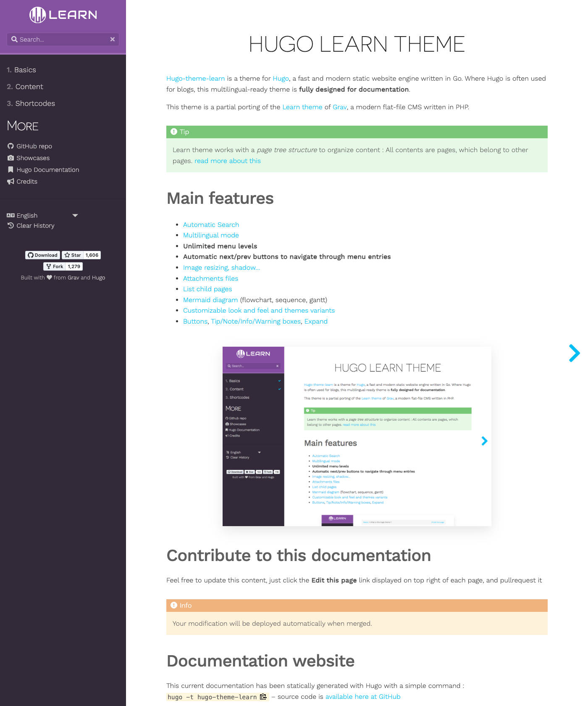Click the Contribute to this documentation heading

point(299,556)
